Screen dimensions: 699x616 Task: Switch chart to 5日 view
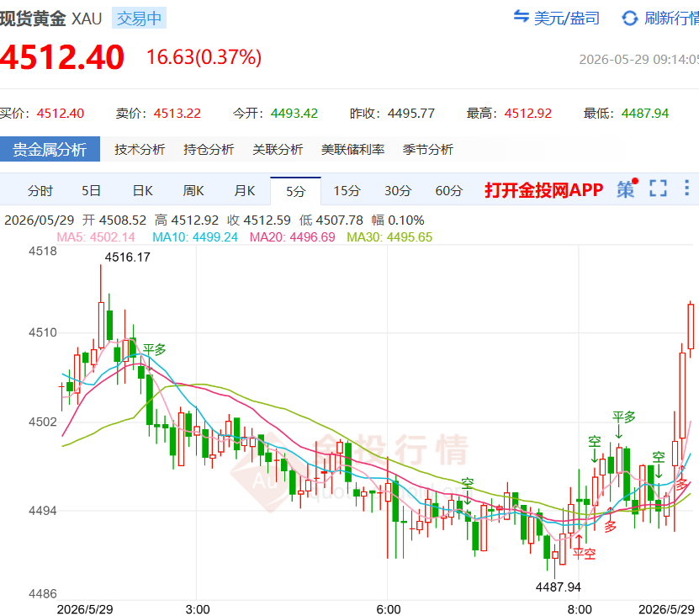[x=91, y=191]
